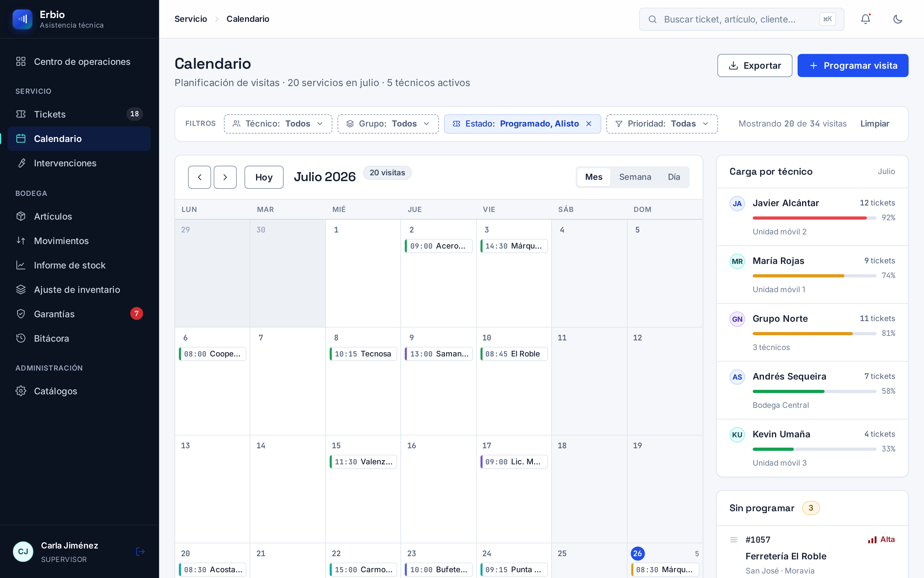Viewport: 924px width, 578px height.
Task: Open Tickets in sidebar
Action: 79,114
